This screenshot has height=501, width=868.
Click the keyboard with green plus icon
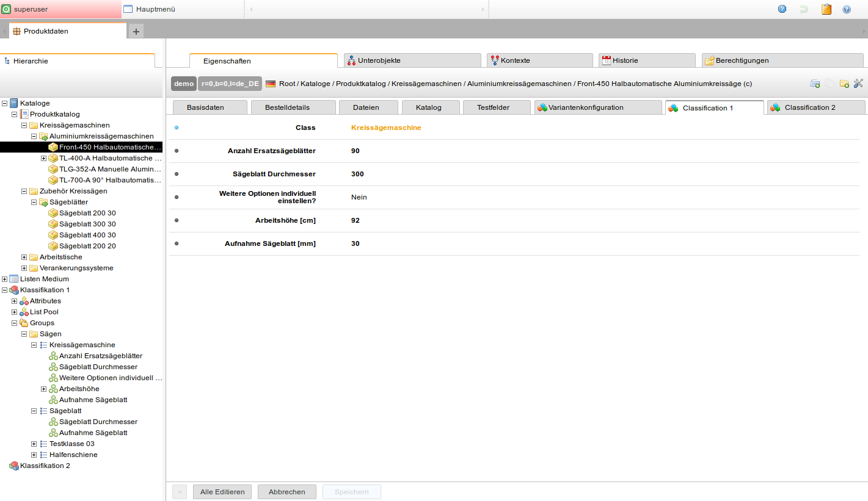pyautogui.click(x=815, y=84)
